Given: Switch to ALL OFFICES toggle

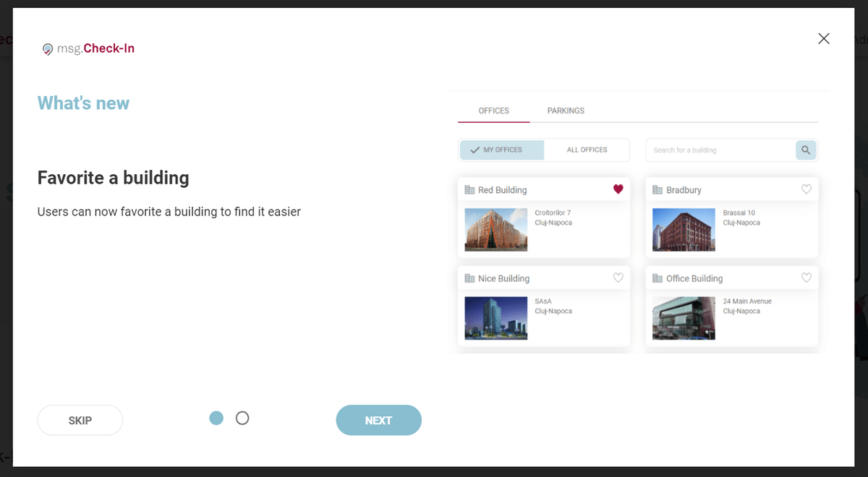Looking at the screenshot, I should click(x=587, y=150).
